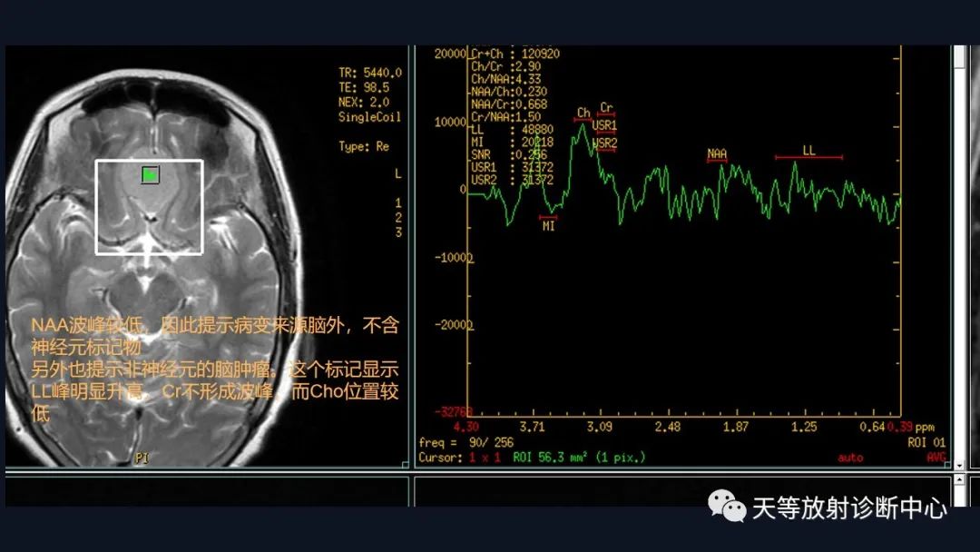Click the 'Cr/NAA:1.50' ratio
The image size is (980, 552).
click(x=506, y=117)
